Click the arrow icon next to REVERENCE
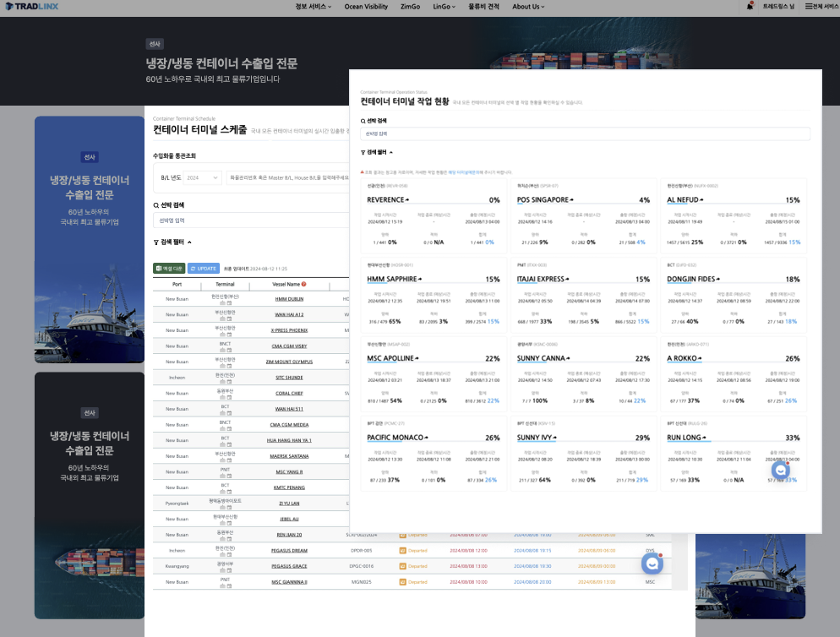 point(407,200)
